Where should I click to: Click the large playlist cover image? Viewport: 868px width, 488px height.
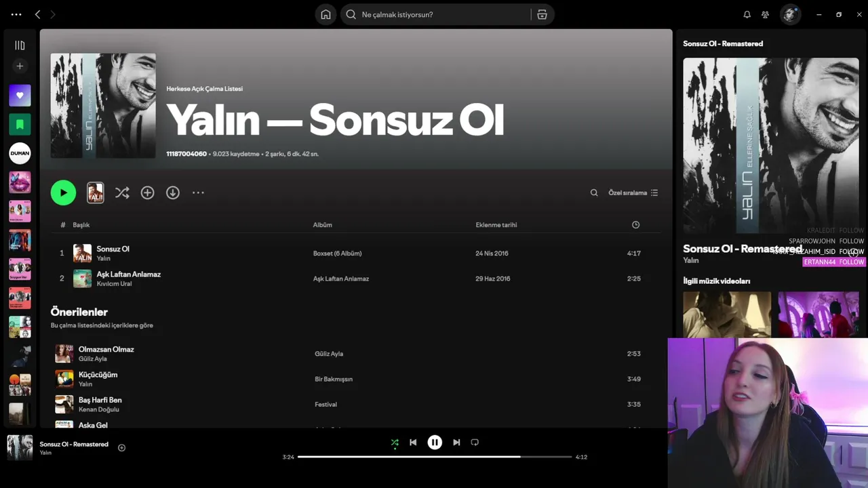(x=103, y=106)
